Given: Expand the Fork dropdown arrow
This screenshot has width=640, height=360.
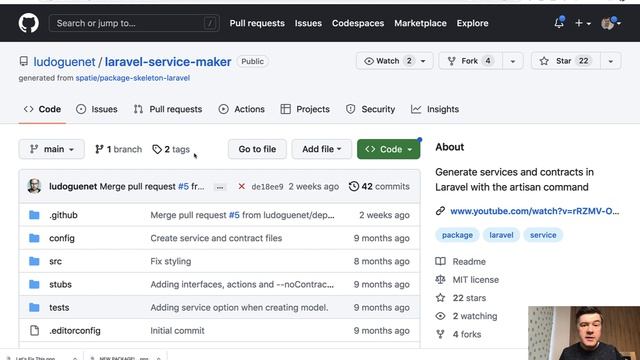Looking at the screenshot, I should 513,61.
